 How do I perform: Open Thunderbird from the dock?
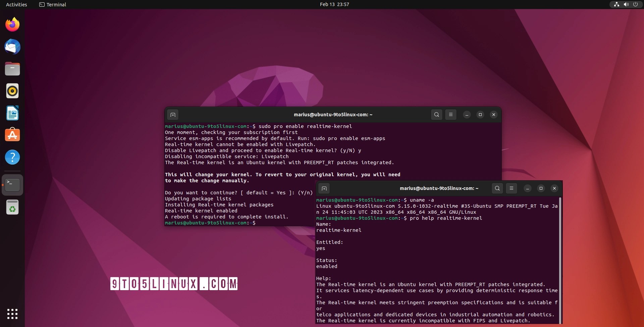point(12,47)
